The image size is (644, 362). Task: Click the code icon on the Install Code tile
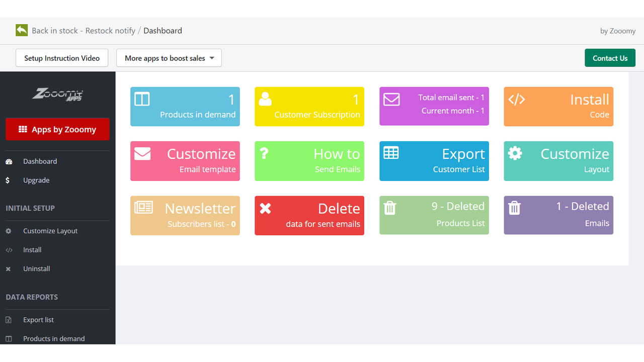[x=517, y=100]
